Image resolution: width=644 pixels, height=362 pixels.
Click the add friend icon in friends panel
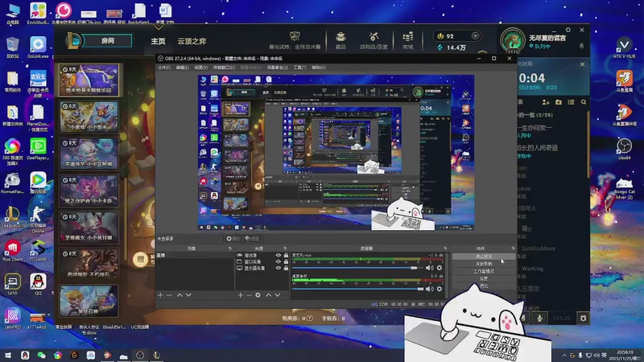pyautogui.click(x=546, y=102)
